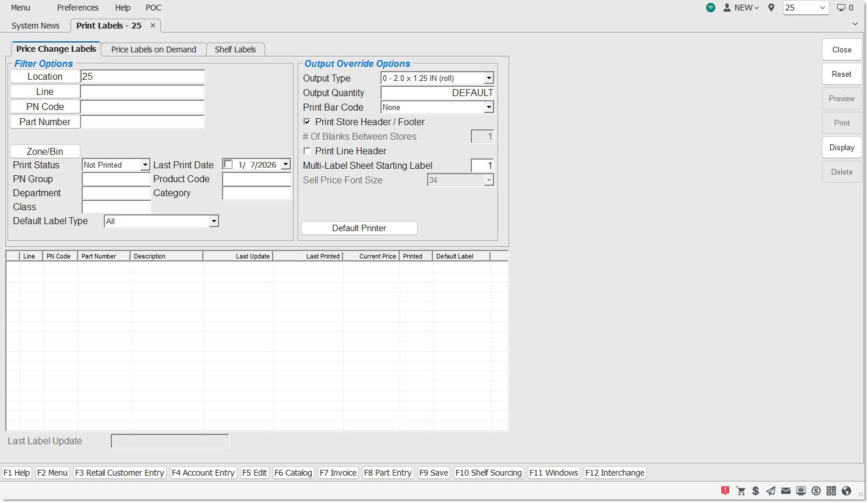Select the Shelf Labels tab
This screenshot has height=503, width=868.
235,49
